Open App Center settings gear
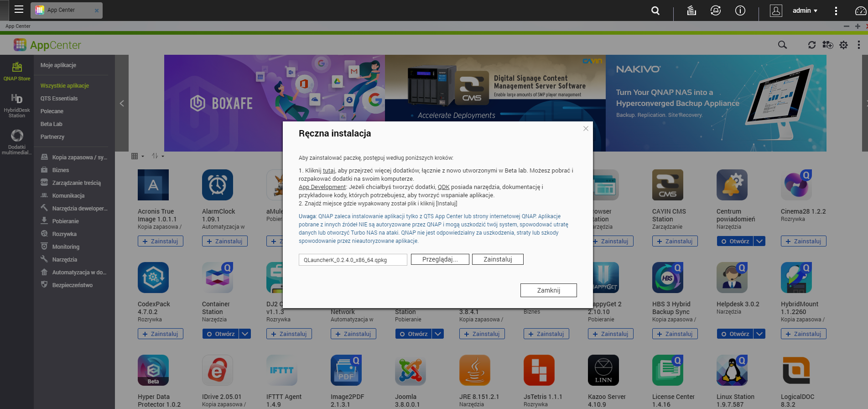Screen dimensions: 868x409 click(x=843, y=45)
